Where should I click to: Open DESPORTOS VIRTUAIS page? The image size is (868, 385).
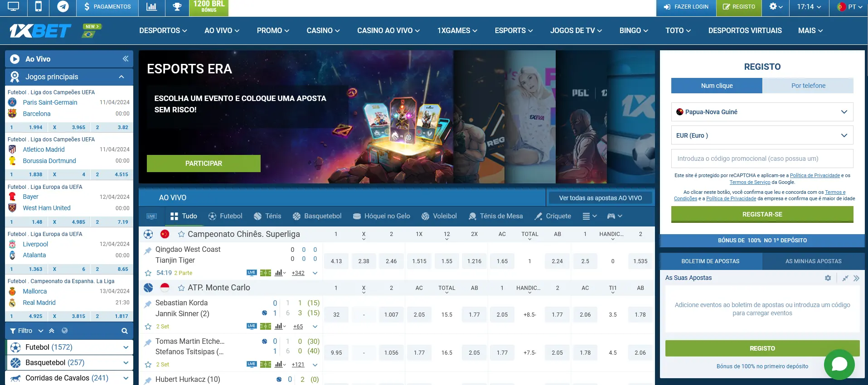pyautogui.click(x=745, y=31)
